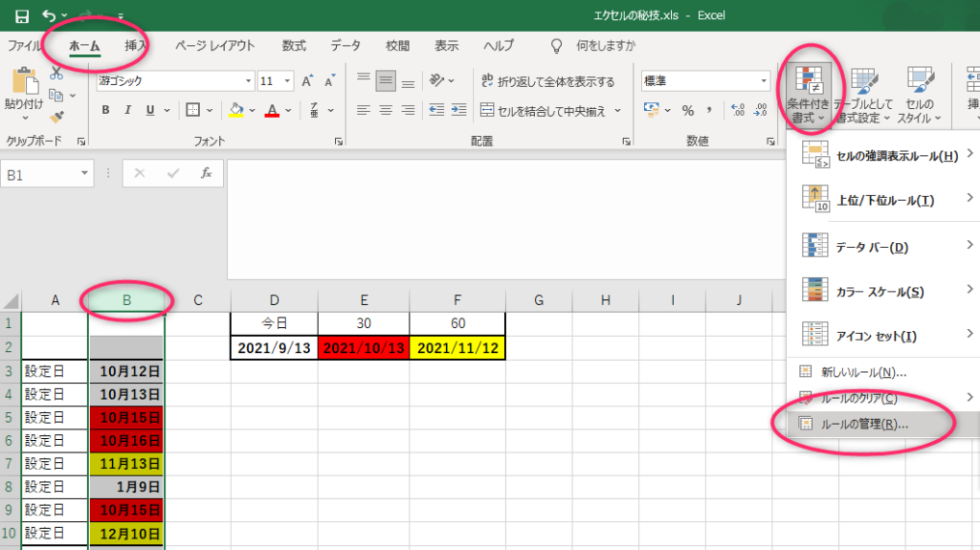Toggle italic formatting with the I button
The height and width of the screenshot is (550, 980).
[128, 111]
